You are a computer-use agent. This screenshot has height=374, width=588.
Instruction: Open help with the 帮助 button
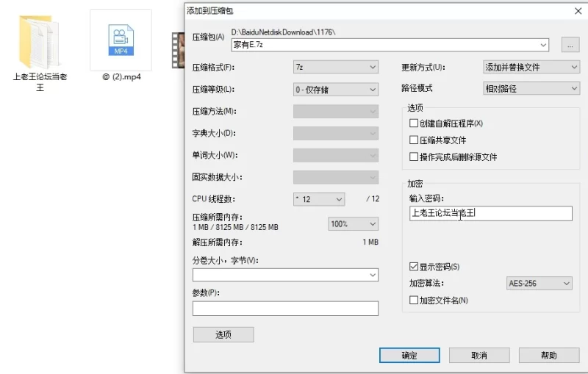549,355
